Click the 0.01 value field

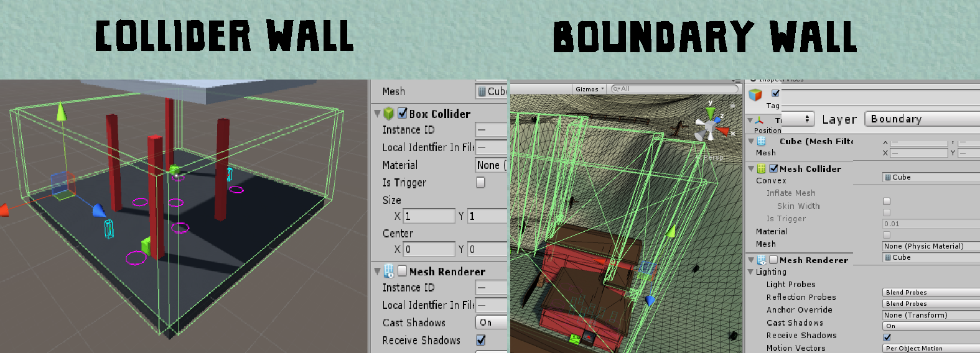pos(931,224)
